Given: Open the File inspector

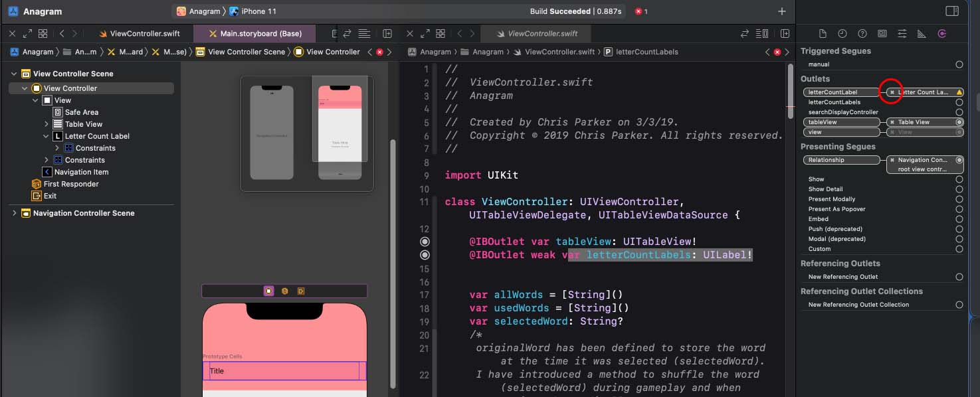Looking at the screenshot, I should [823, 33].
